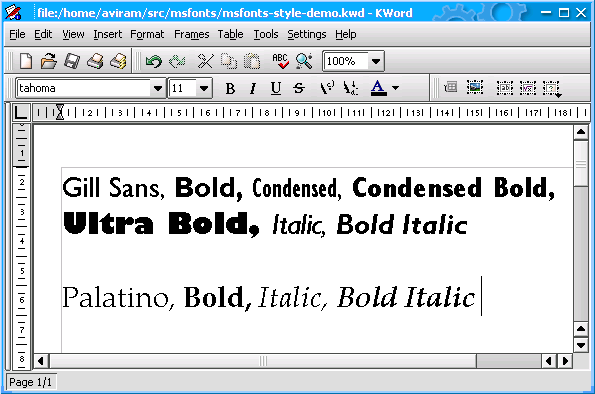Open the Insert menu
The image size is (595, 394).
108,34
